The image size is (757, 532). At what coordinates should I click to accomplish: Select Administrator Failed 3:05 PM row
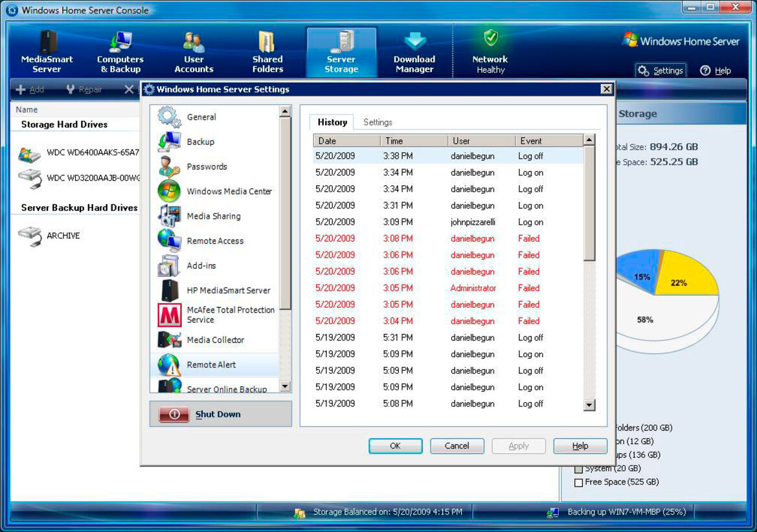pos(448,288)
